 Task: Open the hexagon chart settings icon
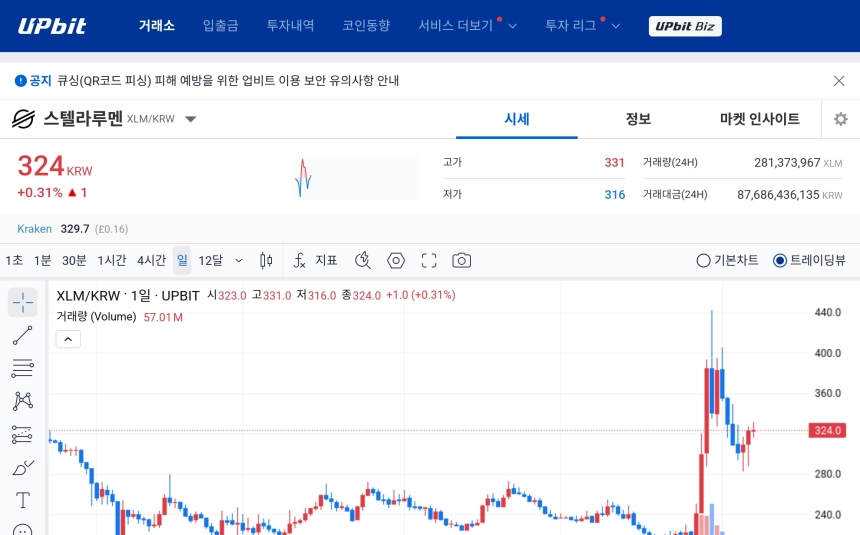point(396,261)
